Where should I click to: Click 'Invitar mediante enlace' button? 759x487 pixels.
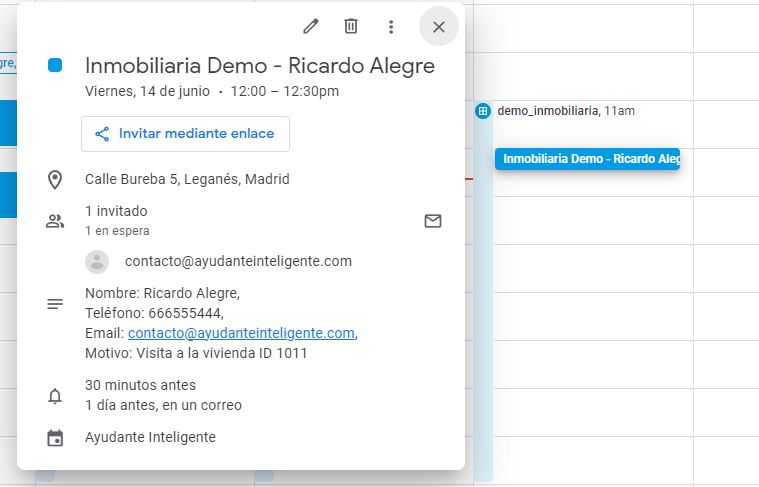(185, 134)
